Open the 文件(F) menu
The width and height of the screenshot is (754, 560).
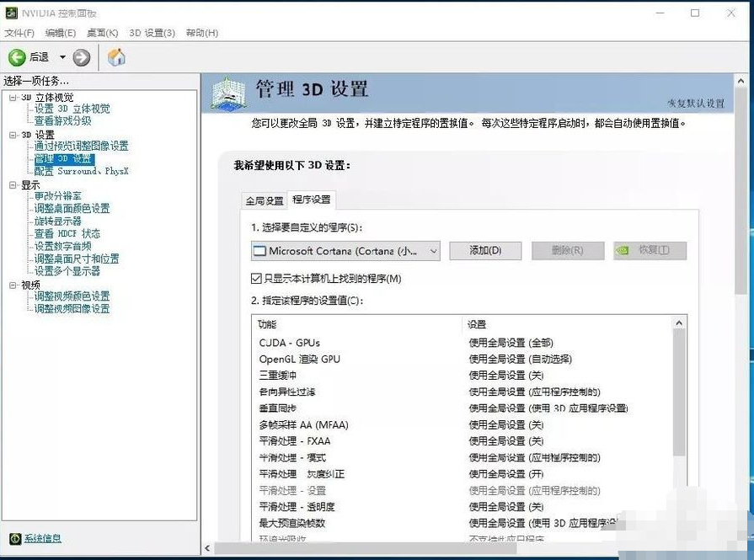[x=19, y=33]
